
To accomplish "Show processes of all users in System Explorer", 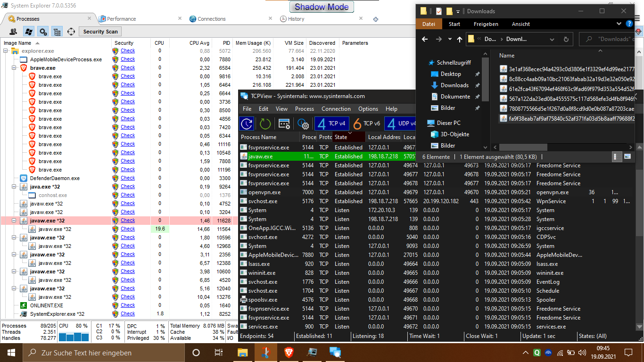I will (x=13, y=32).
